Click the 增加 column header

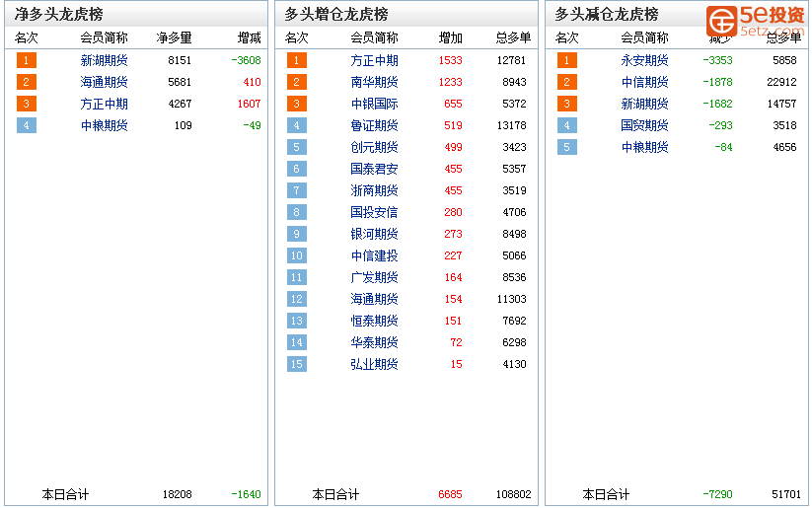(451, 37)
